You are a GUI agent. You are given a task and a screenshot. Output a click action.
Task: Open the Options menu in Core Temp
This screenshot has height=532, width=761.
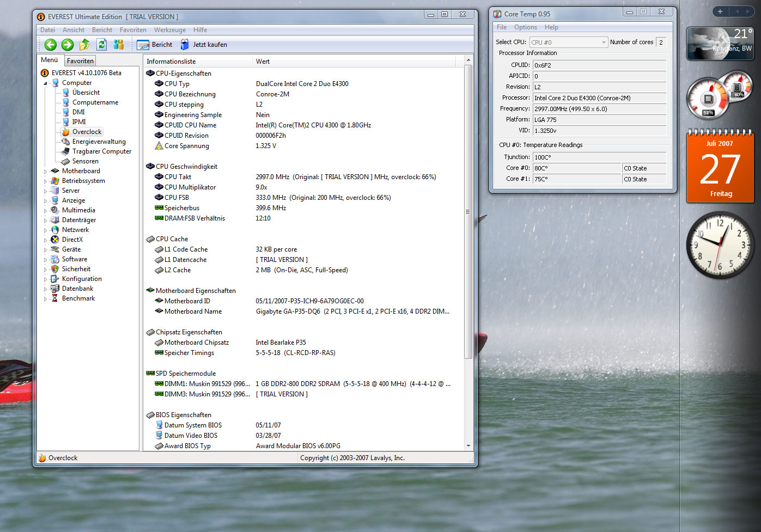(x=526, y=27)
